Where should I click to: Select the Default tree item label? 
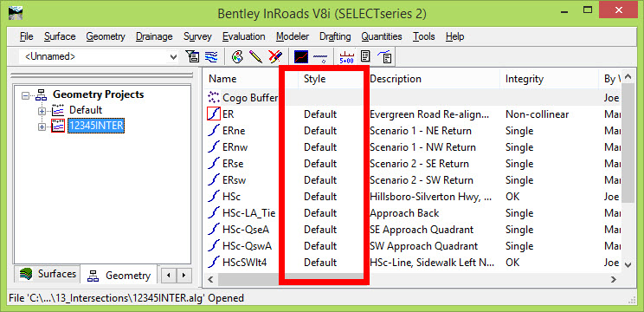pyautogui.click(x=86, y=110)
